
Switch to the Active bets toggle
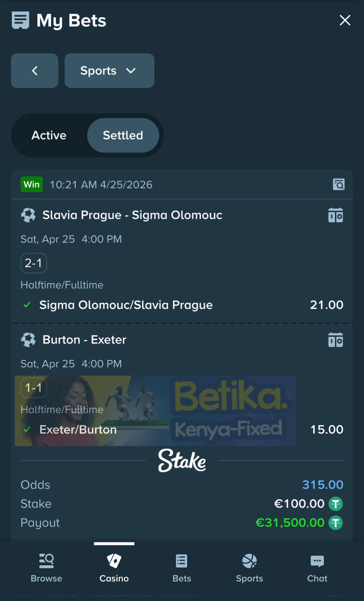point(48,135)
